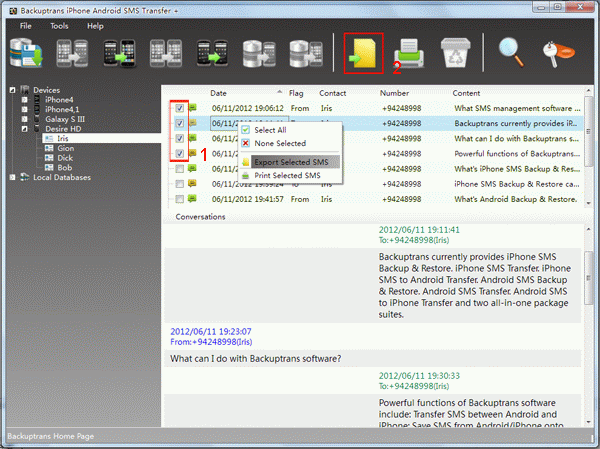The image size is (600, 449).
Task: Uncheck checkbox of What can I do row
Action: click(x=179, y=138)
